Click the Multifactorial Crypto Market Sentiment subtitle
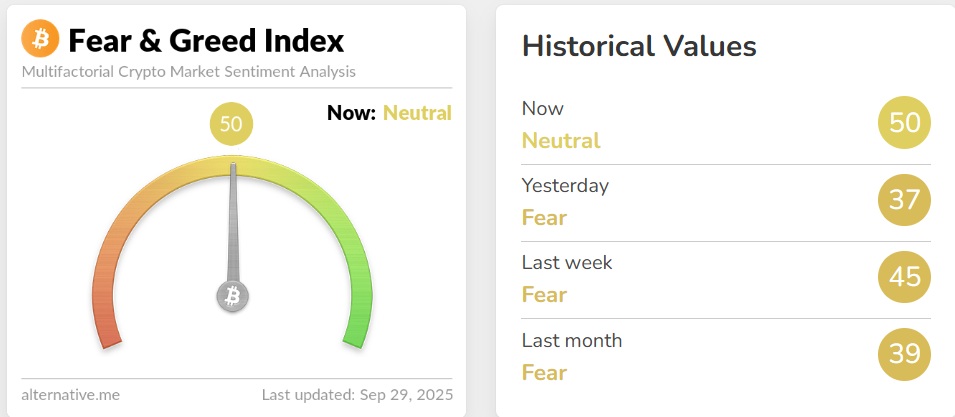 188,72
